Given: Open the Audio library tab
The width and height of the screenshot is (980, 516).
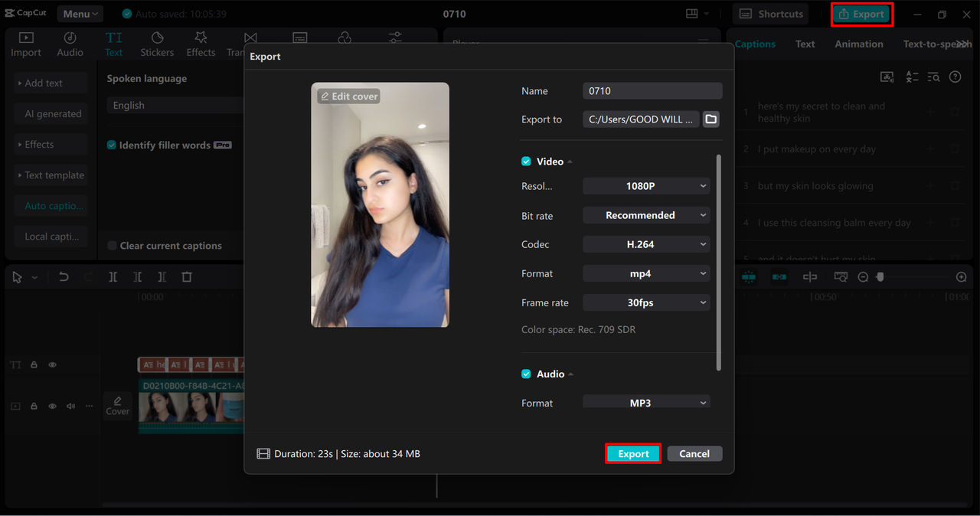Looking at the screenshot, I should pyautogui.click(x=70, y=44).
